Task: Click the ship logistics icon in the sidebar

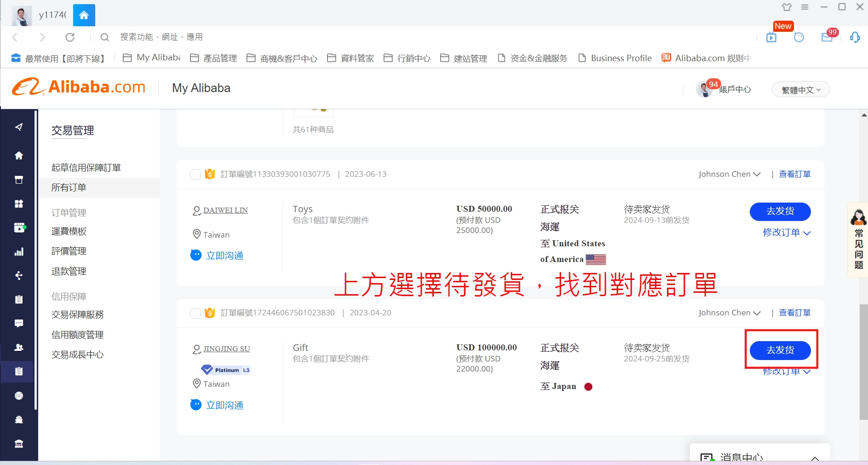Action: pyautogui.click(x=19, y=420)
